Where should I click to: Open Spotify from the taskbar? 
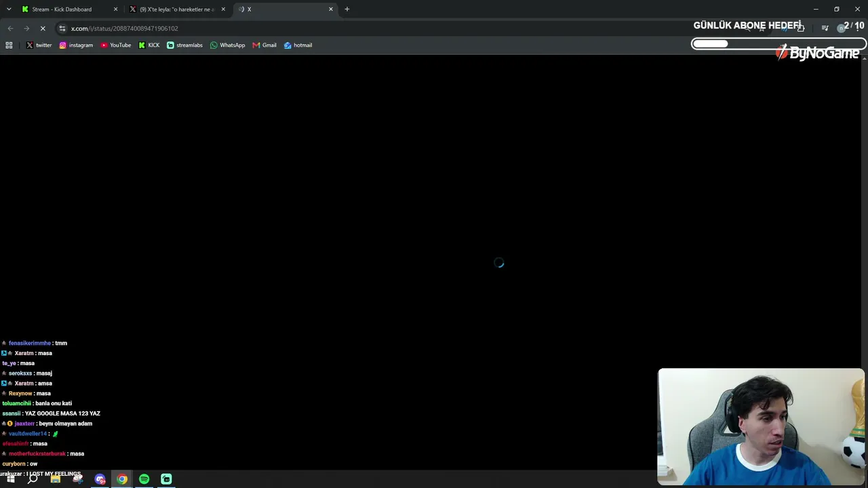(x=144, y=479)
